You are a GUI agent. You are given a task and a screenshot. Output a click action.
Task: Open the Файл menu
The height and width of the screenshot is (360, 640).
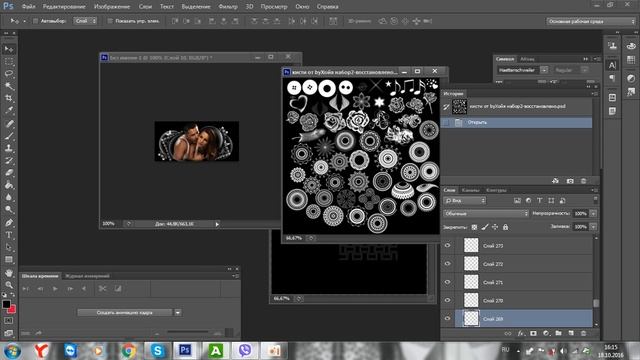(x=28, y=7)
